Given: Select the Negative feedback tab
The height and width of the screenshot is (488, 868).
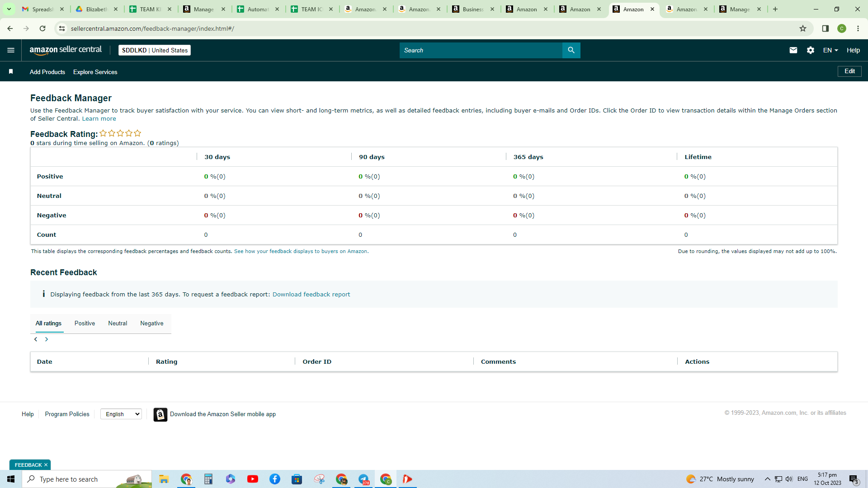Looking at the screenshot, I should tap(152, 324).
